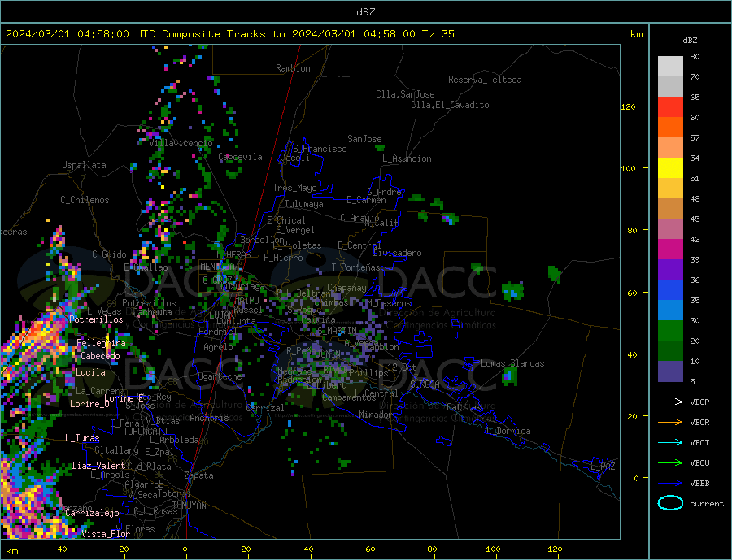Click the VBCT legend label
732x560 pixels.
(699, 442)
